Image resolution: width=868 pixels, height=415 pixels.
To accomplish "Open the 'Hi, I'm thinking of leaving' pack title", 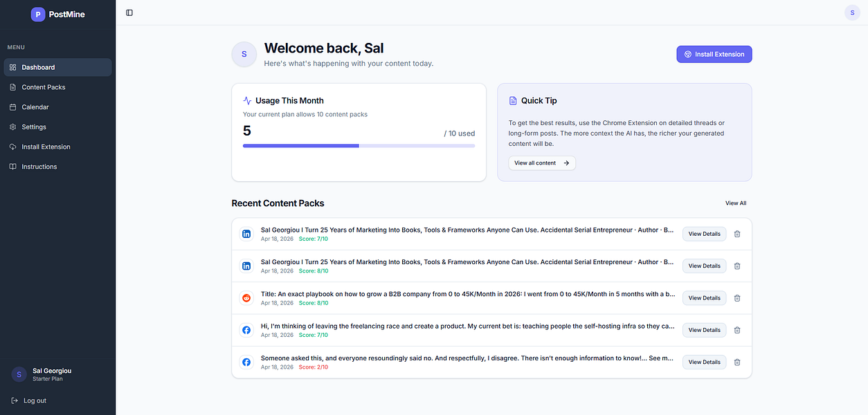I will pyautogui.click(x=468, y=326).
